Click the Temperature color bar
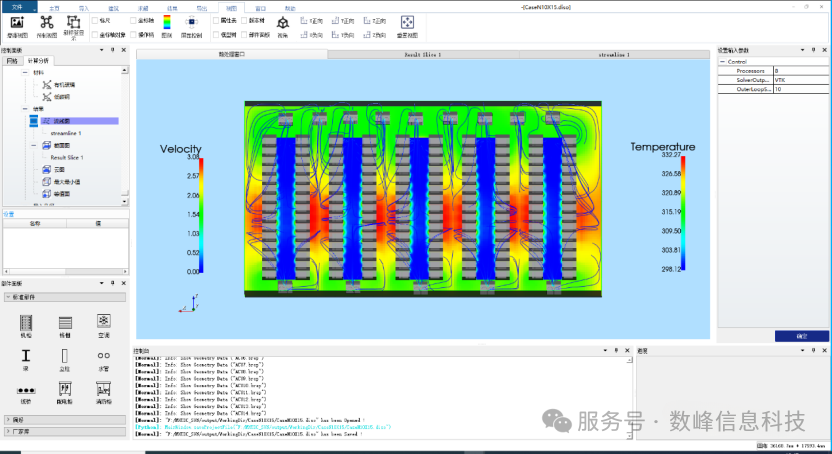Screen dimensions: 832x454 (683, 213)
